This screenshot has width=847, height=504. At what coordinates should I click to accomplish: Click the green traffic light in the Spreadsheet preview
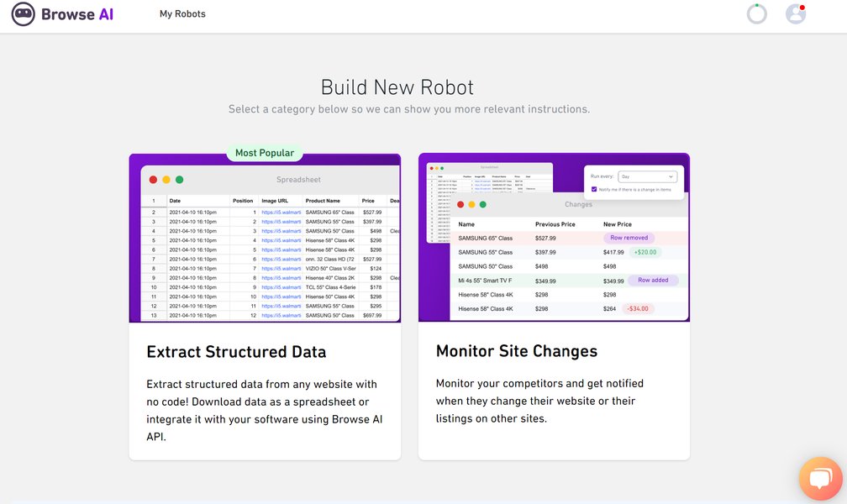coord(180,180)
